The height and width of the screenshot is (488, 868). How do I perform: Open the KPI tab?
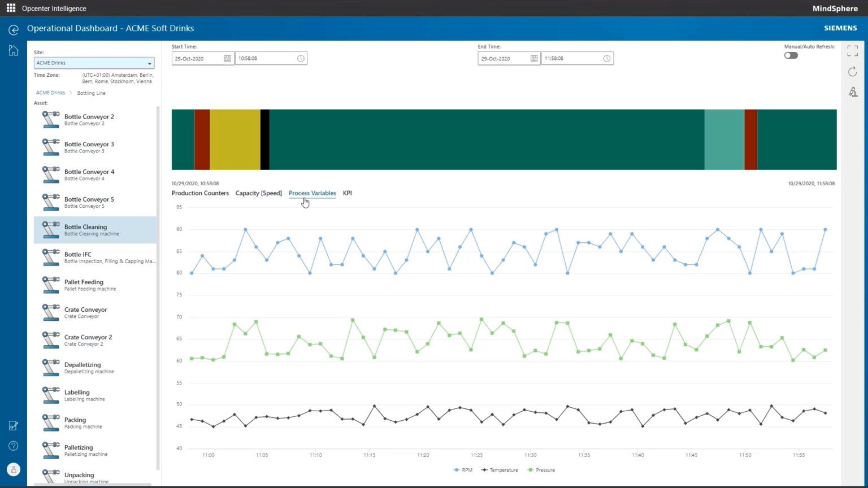tap(347, 193)
